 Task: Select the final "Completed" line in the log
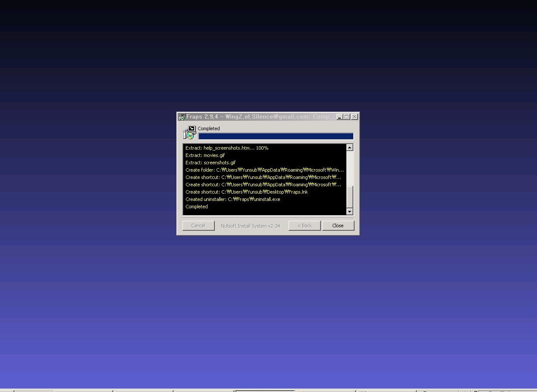pos(197,207)
